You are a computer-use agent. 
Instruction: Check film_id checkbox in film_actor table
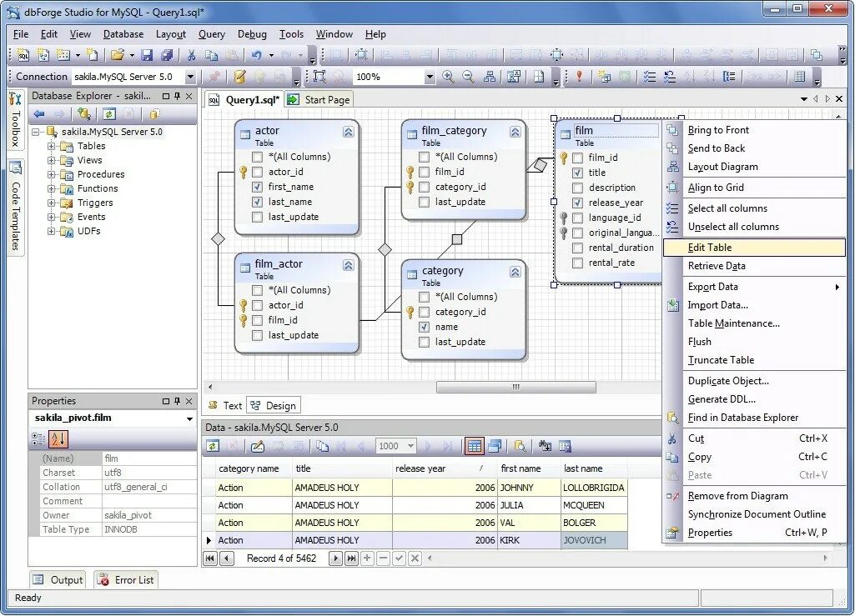click(258, 321)
